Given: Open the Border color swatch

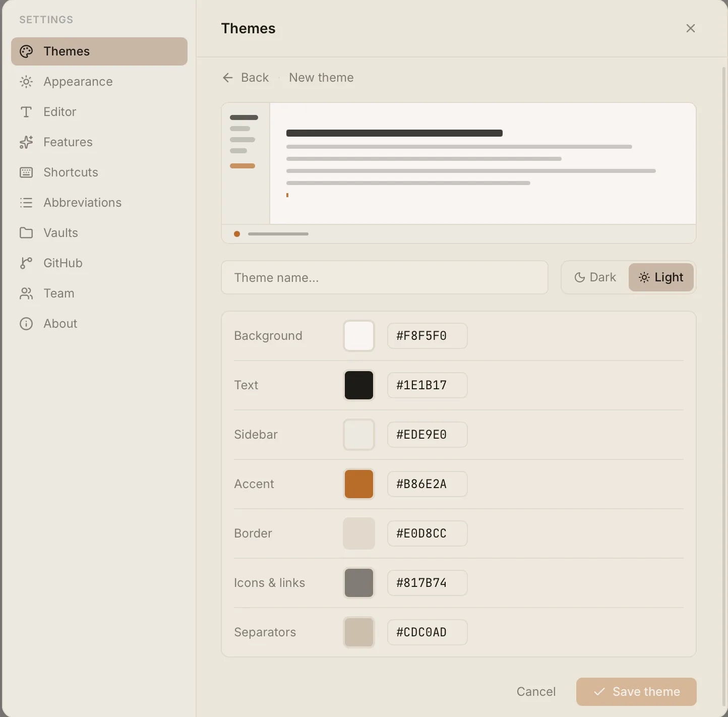Looking at the screenshot, I should click(359, 533).
